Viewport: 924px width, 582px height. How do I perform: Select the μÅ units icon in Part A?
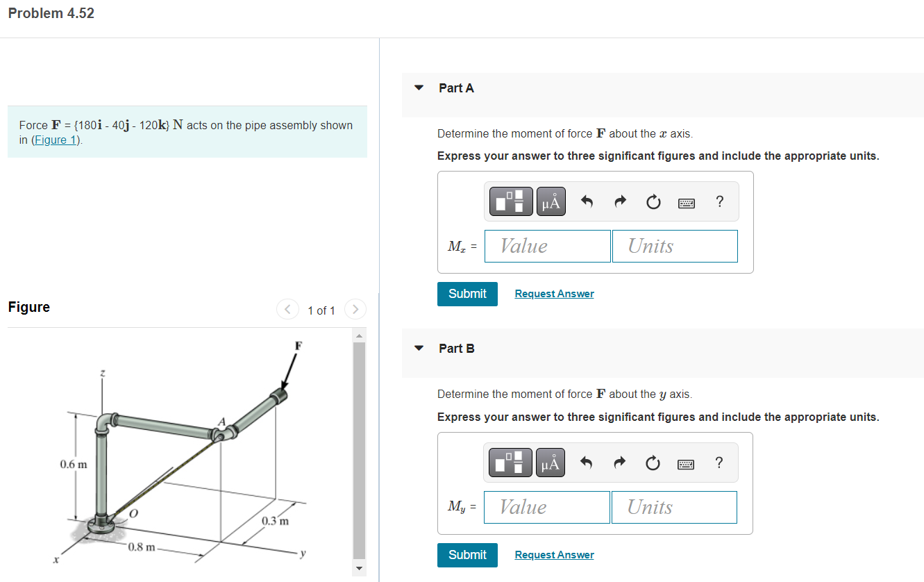point(551,201)
